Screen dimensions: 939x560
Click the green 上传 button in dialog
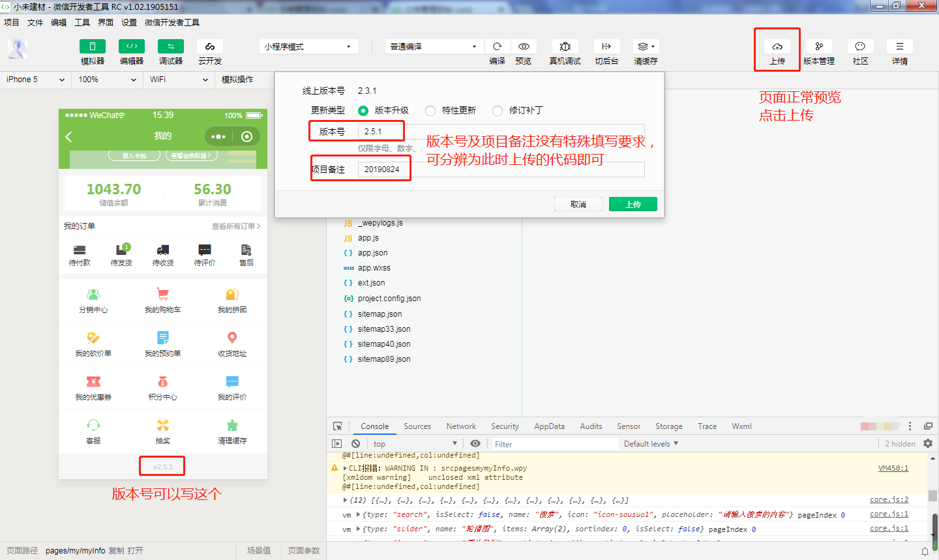pos(633,204)
